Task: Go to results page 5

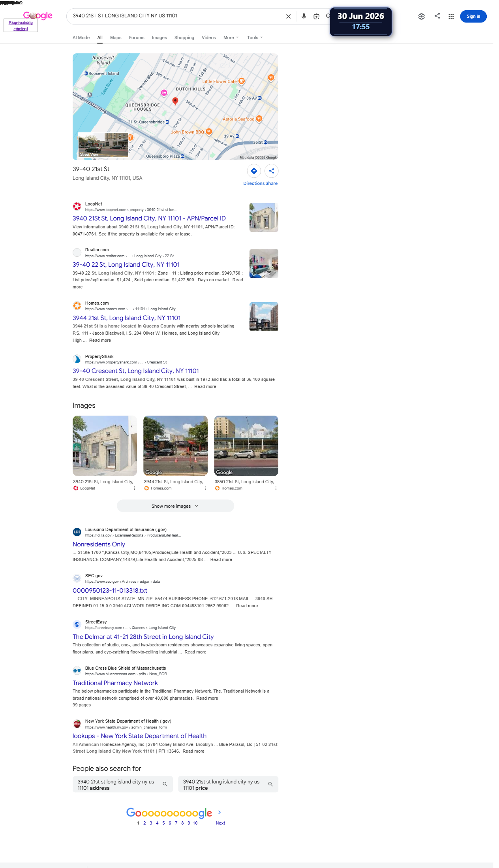Action: click(163, 823)
